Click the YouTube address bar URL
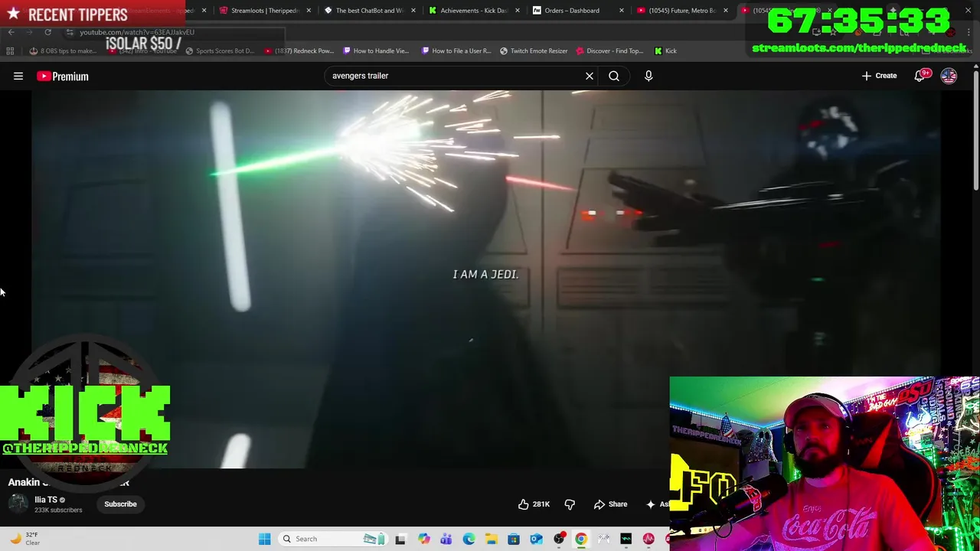This screenshot has width=980, height=551. [x=137, y=32]
